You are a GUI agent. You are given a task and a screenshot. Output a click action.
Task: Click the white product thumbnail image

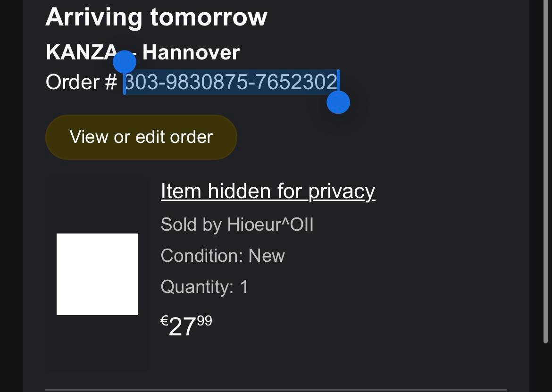point(97,274)
